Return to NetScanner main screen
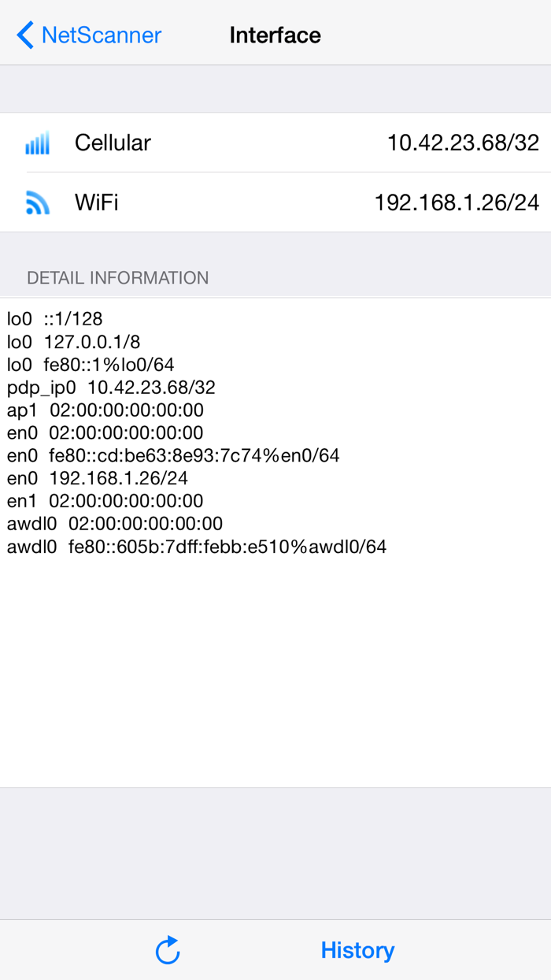The image size is (551, 980). [x=88, y=35]
